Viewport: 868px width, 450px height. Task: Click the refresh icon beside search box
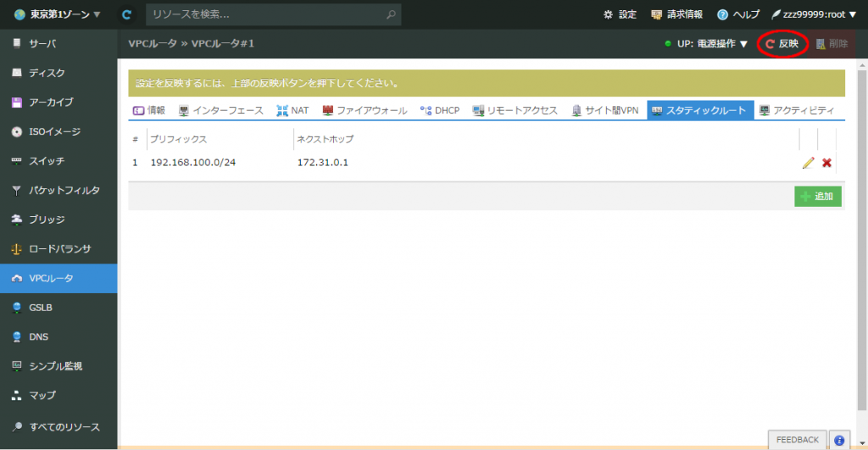coord(127,14)
